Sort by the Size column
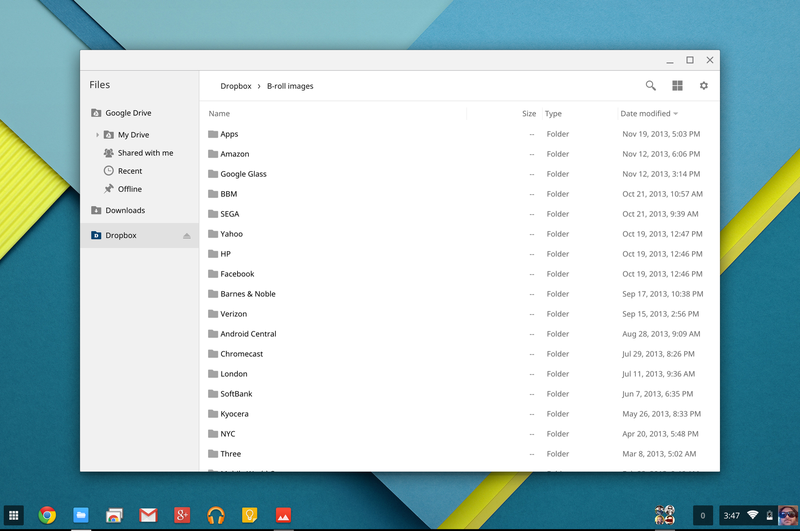Screen dimensions: 800x531 (529, 113)
